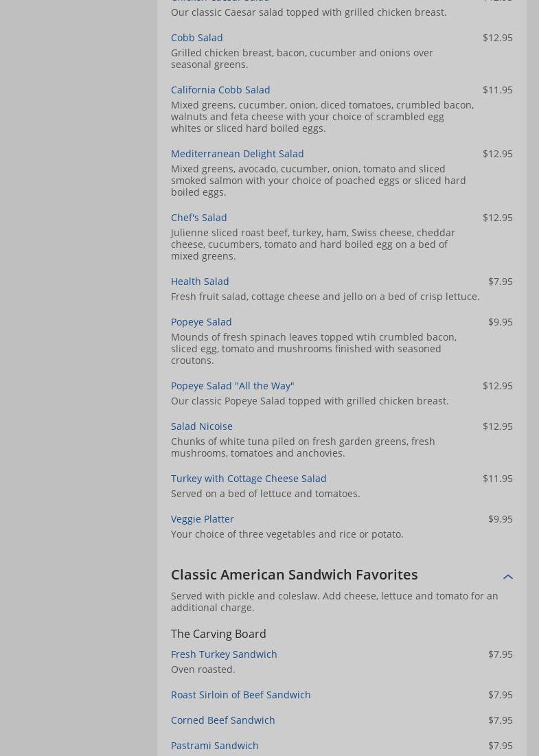539x756 pixels.
Task: Choose the Chef's Salad item
Action: [198, 218]
